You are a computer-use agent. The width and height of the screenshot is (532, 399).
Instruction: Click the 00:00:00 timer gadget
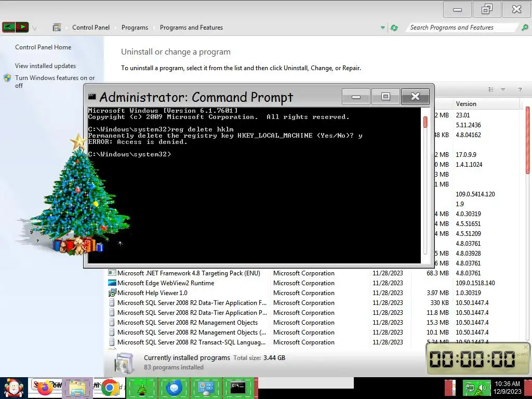point(478,359)
